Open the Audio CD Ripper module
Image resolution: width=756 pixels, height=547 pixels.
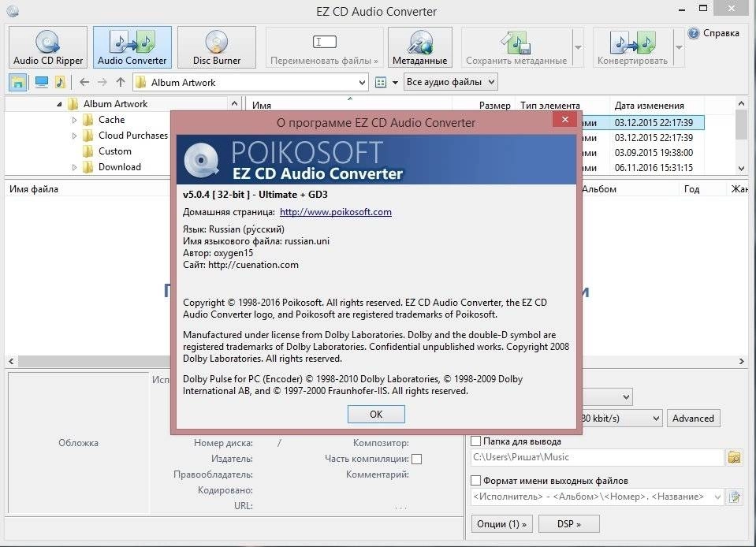point(48,47)
